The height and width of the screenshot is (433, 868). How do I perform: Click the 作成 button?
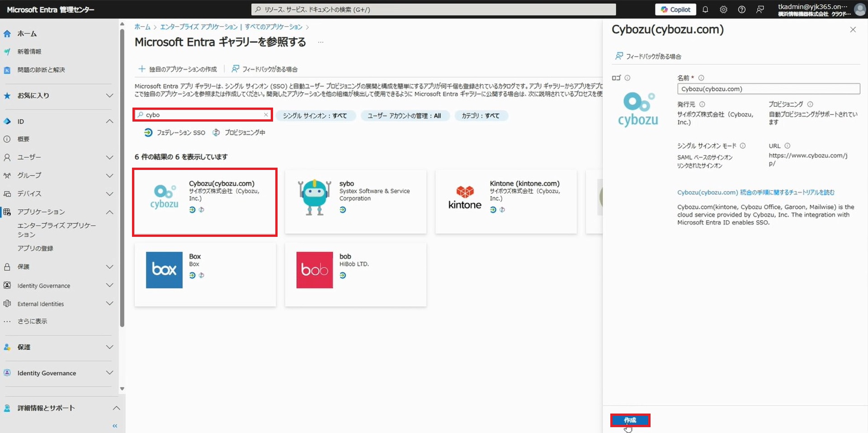pyautogui.click(x=630, y=420)
